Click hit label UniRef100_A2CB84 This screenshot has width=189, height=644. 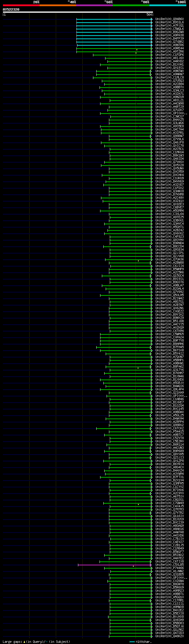click(170, 84)
